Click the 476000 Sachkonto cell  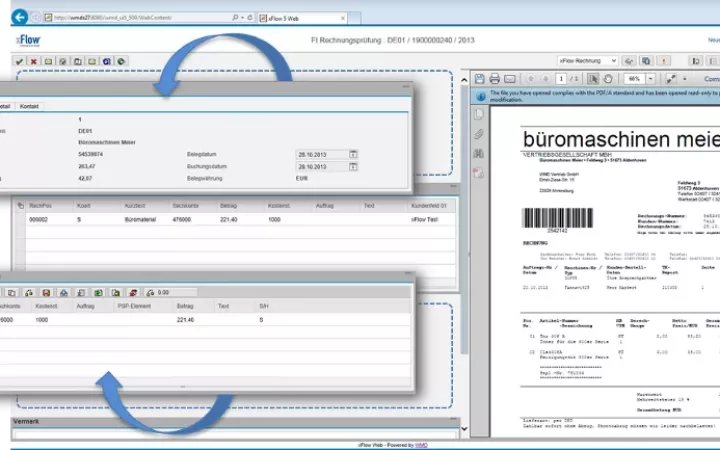(x=182, y=219)
